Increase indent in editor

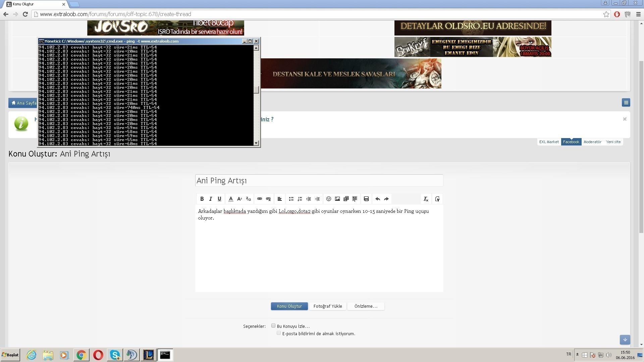coord(317,199)
